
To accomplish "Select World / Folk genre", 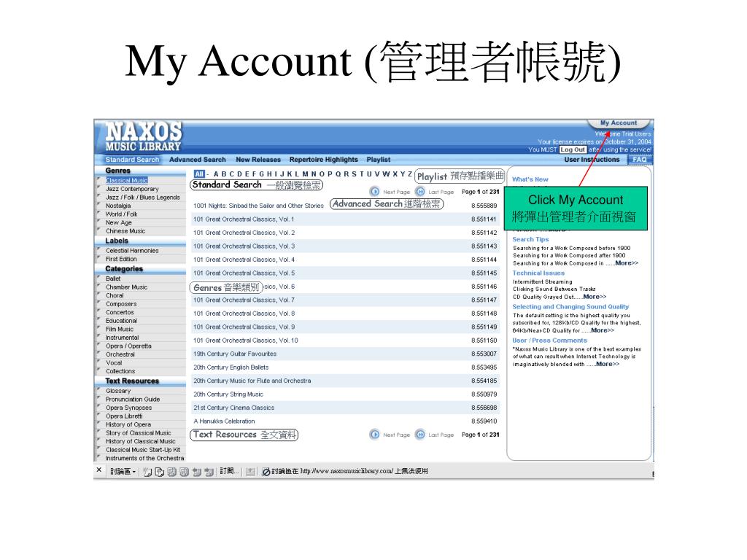I will click(122, 214).
